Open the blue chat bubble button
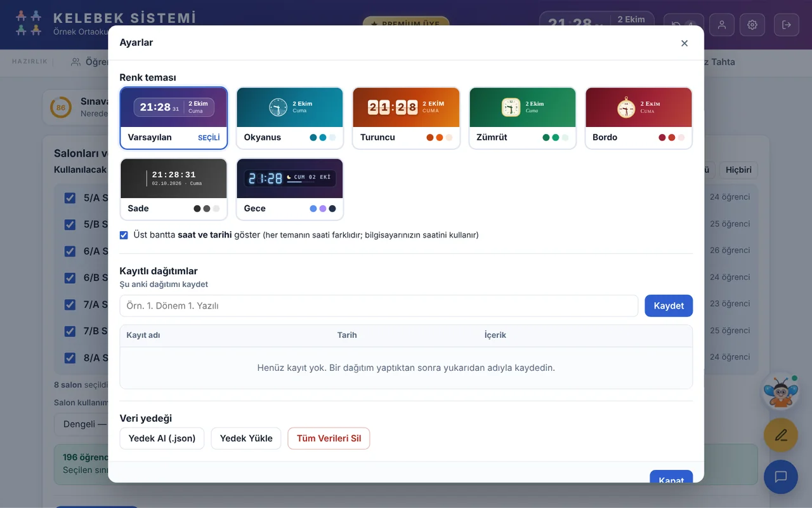812x508 pixels. coord(781,477)
